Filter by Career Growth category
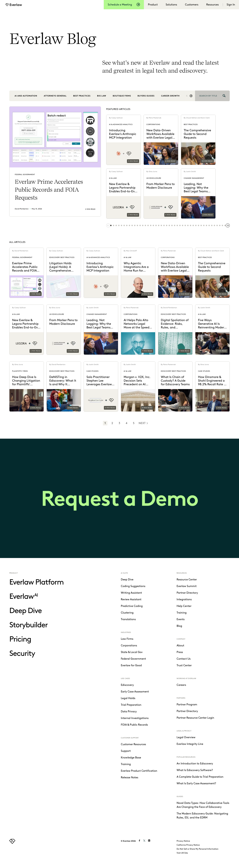 click(170, 96)
